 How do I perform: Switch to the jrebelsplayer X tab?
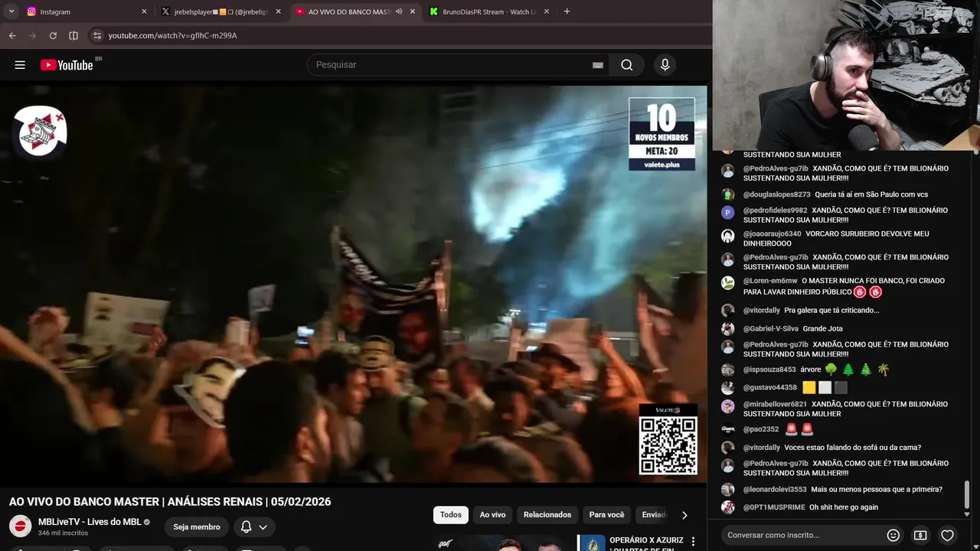pos(220,11)
